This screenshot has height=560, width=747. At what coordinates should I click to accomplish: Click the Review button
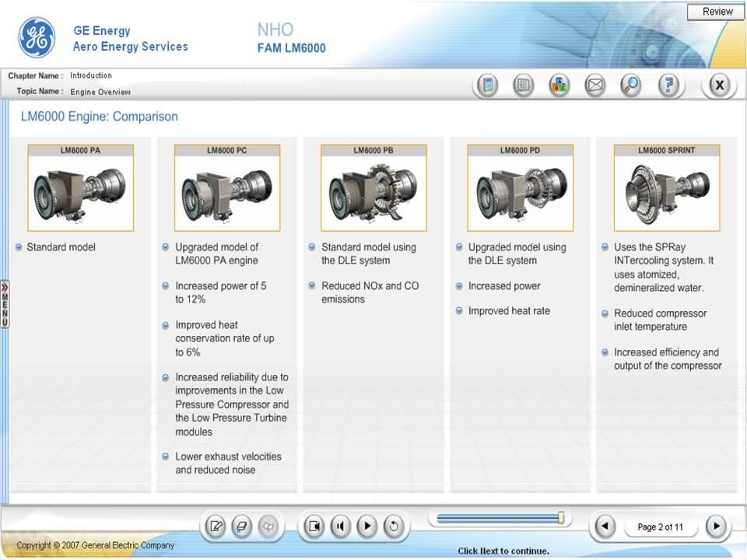click(x=717, y=12)
